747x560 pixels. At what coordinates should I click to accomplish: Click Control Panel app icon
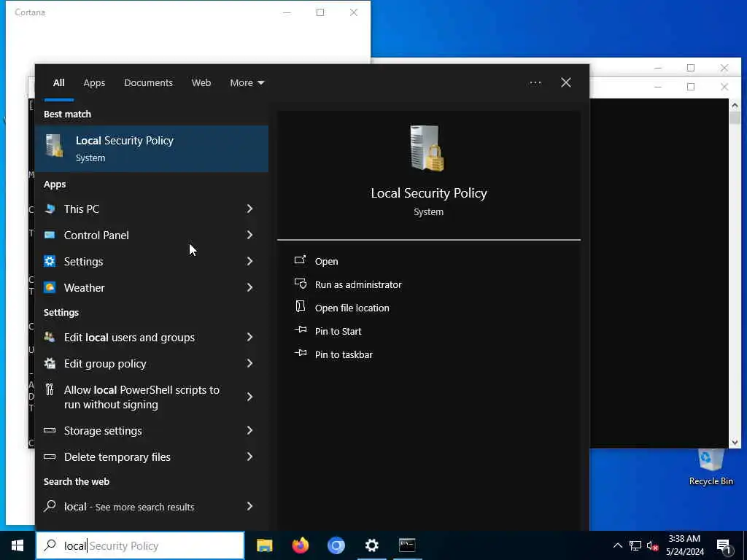50,235
